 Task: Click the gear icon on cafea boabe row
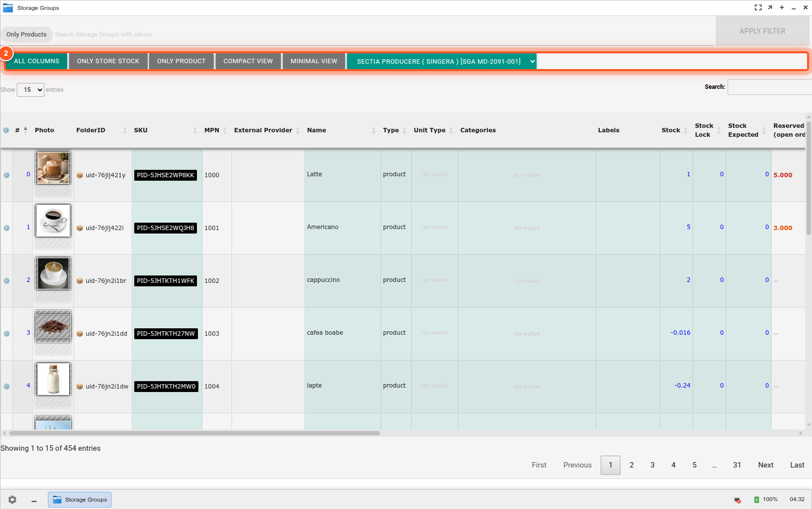click(x=6, y=334)
